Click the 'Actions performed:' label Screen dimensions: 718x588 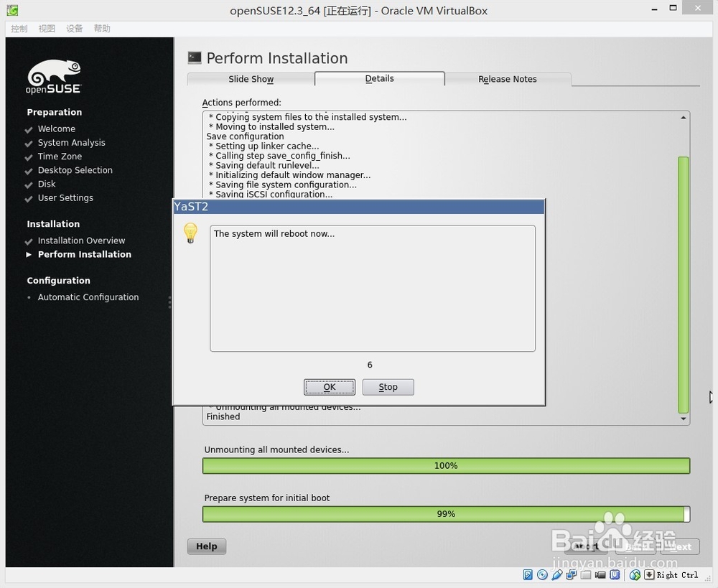(x=242, y=103)
